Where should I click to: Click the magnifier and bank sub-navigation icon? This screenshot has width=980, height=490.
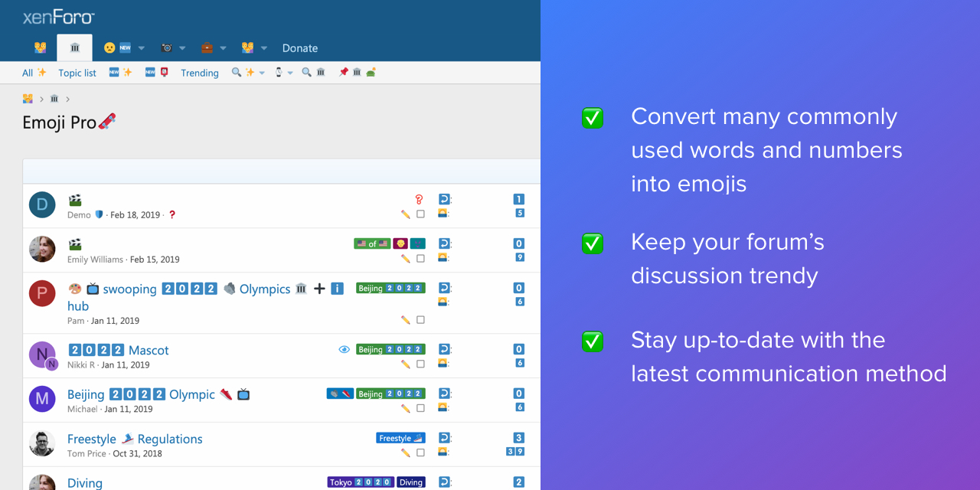click(x=313, y=73)
